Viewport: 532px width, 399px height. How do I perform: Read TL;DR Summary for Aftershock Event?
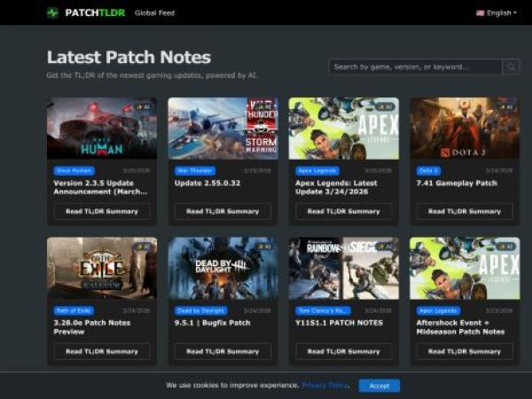465,351
